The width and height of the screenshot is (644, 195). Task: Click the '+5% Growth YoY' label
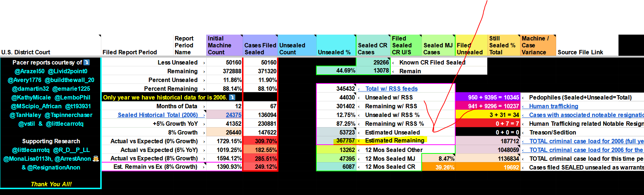click(175, 124)
